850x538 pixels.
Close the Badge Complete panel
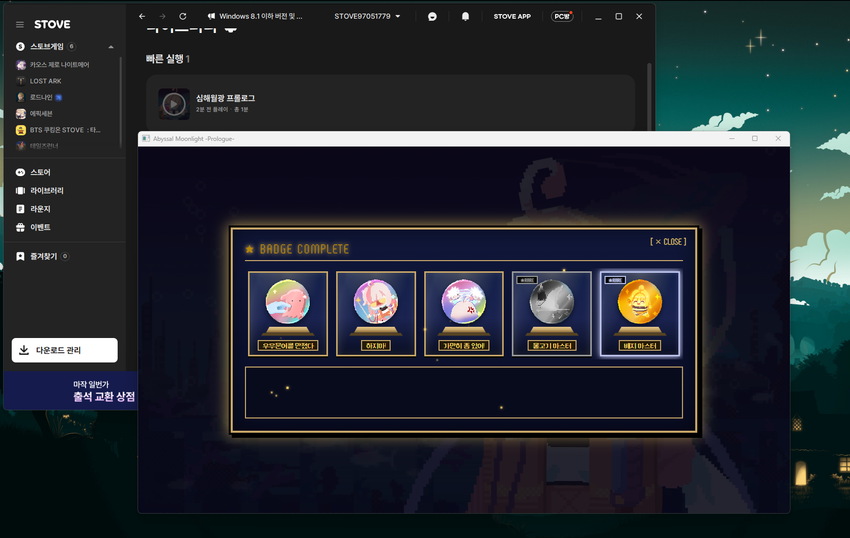click(668, 242)
